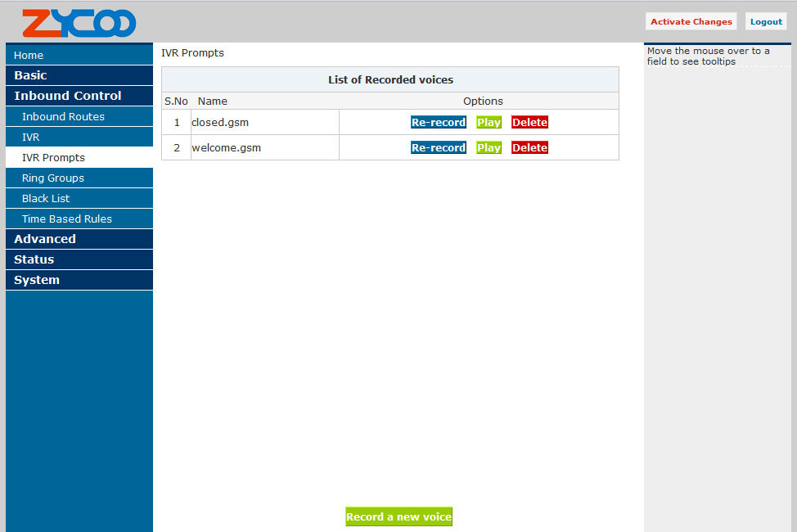797x532 pixels.
Task: Re-record the welcome.gsm prompt
Action: [438, 147]
